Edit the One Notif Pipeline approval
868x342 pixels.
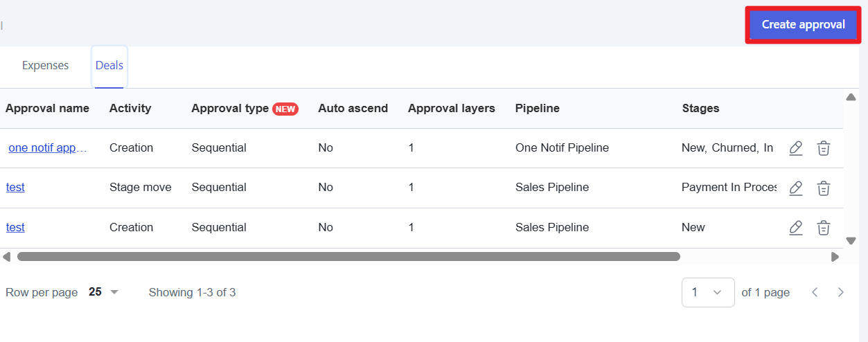(796, 148)
